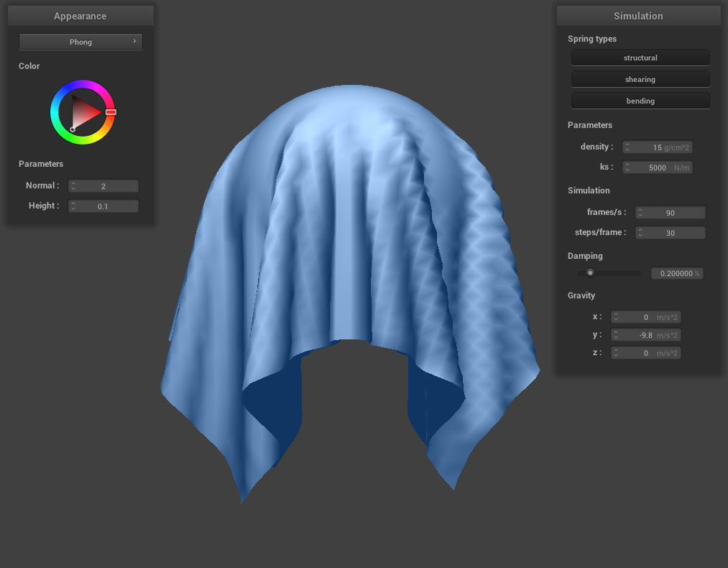Screen dimensions: 728x568
Task: Click the ks stepper arrows
Action: pos(627,168)
